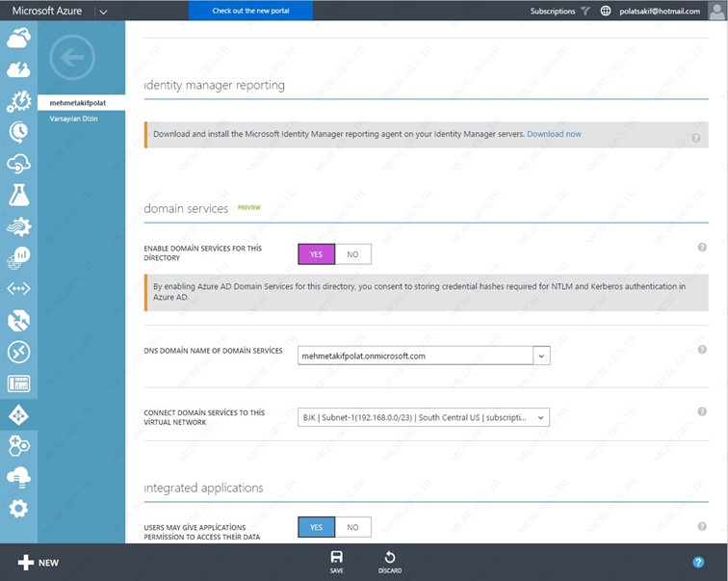
Task: Select Varsayılan Dizin directory in side list
Action: coord(73,119)
